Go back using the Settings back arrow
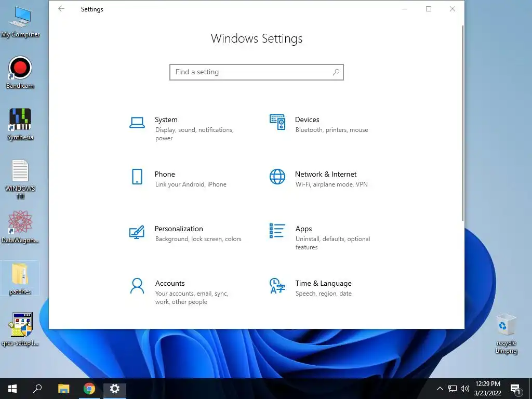 pyautogui.click(x=61, y=9)
